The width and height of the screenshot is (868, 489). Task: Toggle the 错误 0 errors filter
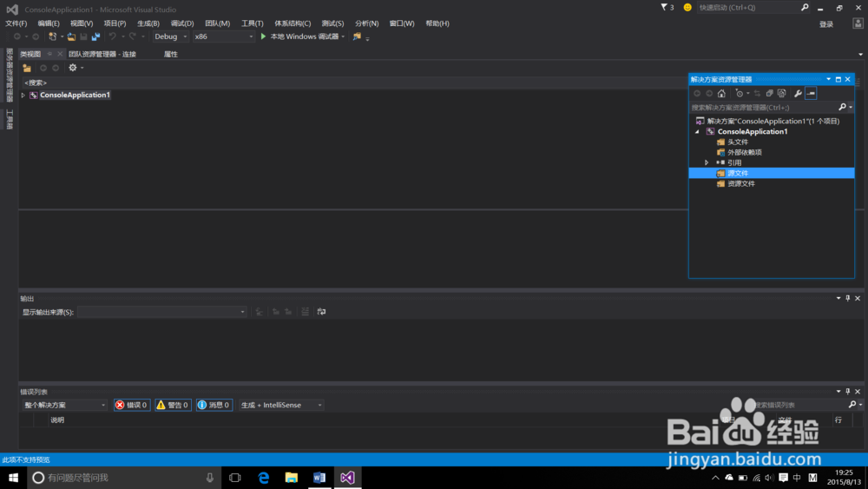[132, 405]
